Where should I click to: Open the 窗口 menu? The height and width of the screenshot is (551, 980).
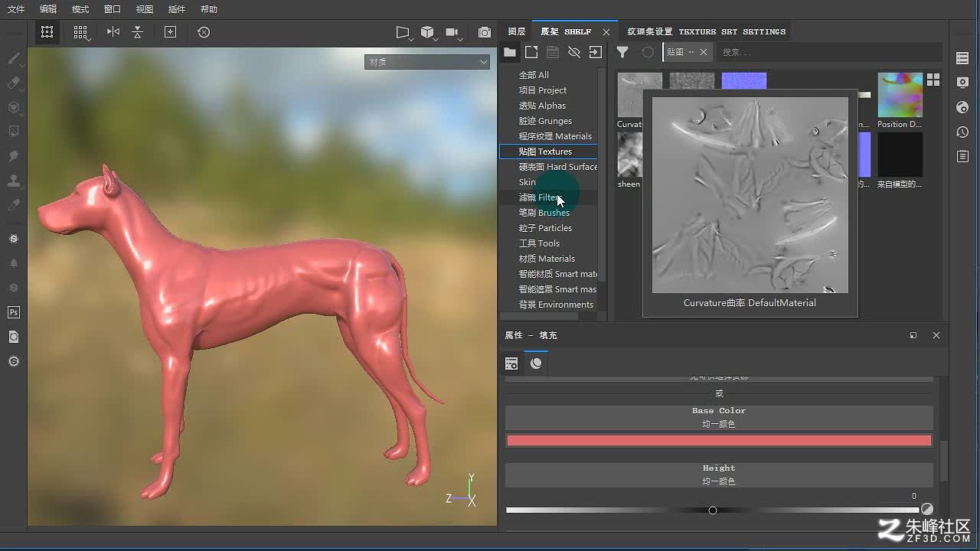113,9
